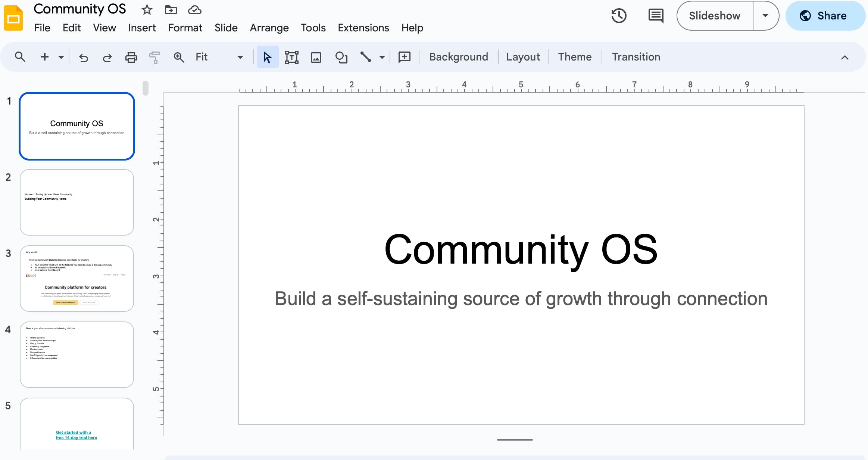The width and height of the screenshot is (868, 460).
Task: Open the Zoom Fit dropdown
Action: point(240,57)
